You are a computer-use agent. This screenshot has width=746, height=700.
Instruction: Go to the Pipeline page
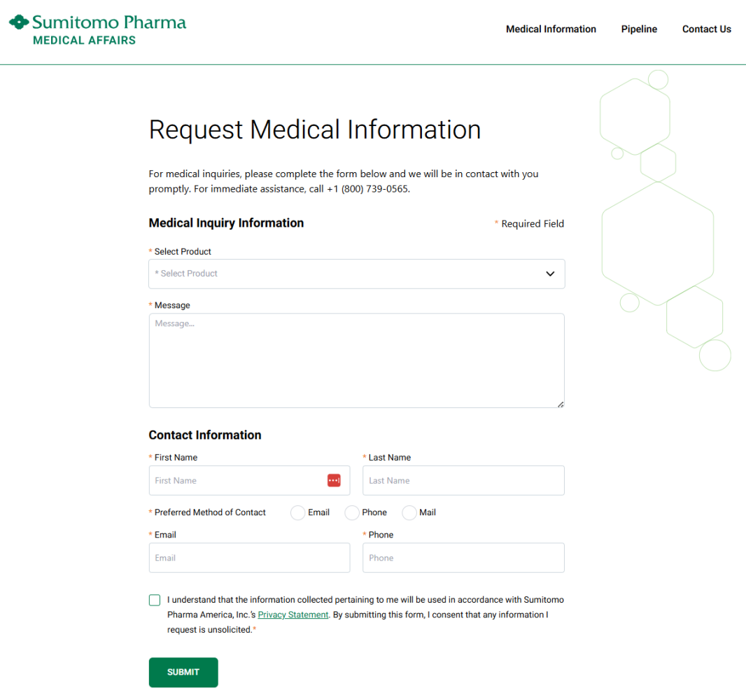click(639, 29)
